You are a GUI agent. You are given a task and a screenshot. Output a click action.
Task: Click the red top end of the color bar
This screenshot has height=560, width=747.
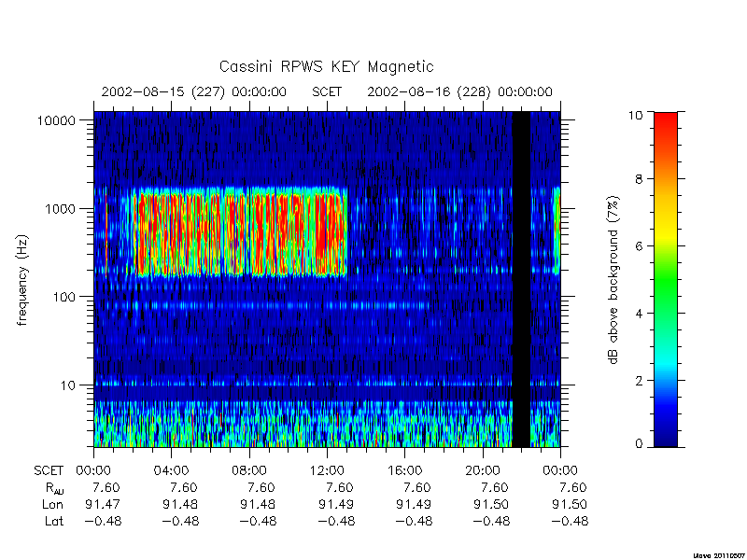[666, 120]
